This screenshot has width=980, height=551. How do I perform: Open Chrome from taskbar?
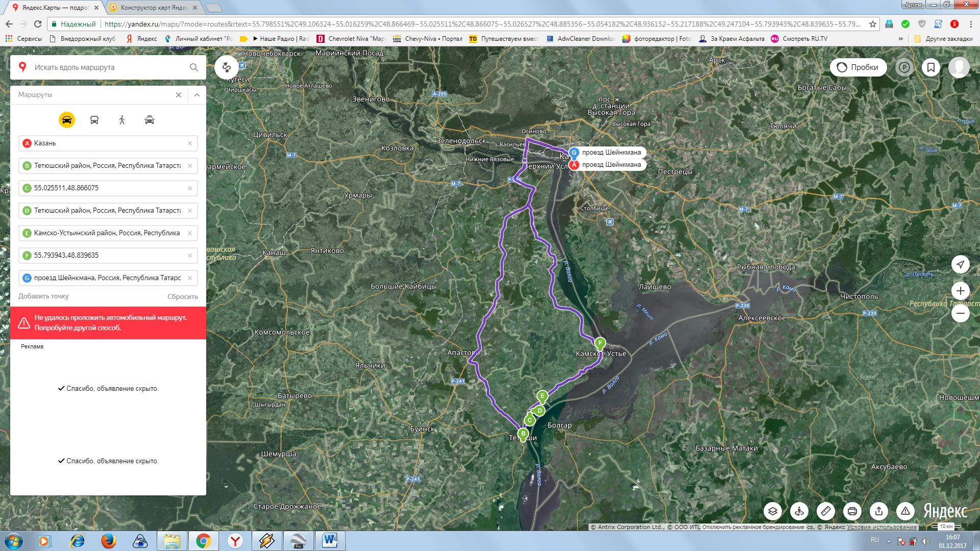coord(203,541)
